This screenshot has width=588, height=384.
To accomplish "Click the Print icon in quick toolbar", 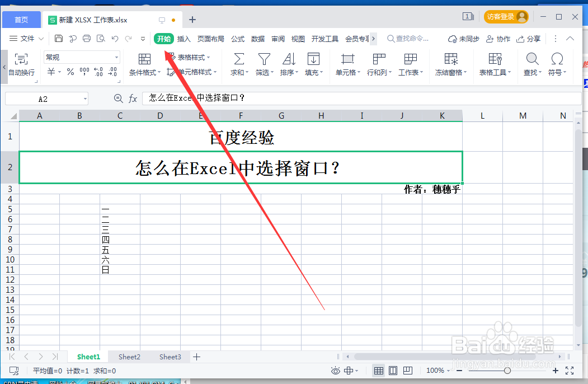I will tap(87, 38).
